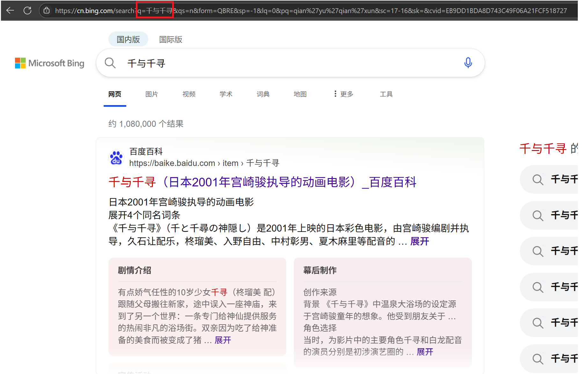Screen dimensions: 588x374
Task: Click the 创作来源 text in 幕后制作
Action: pos(320,292)
